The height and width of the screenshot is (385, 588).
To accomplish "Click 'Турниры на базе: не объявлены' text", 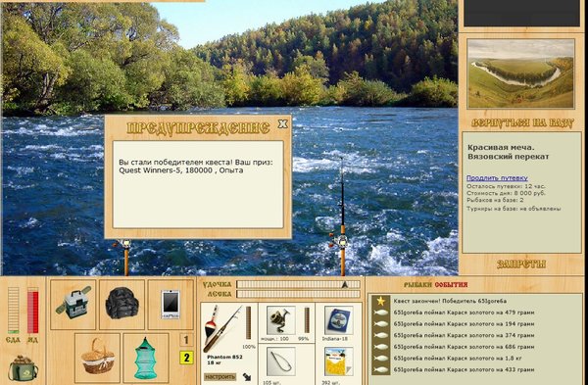I will [514, 209].
